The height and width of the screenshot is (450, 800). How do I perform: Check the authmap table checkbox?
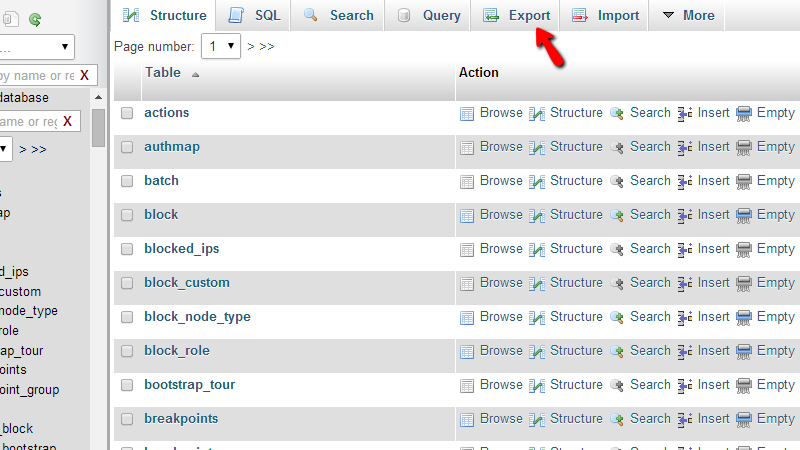tap(127, 147)
